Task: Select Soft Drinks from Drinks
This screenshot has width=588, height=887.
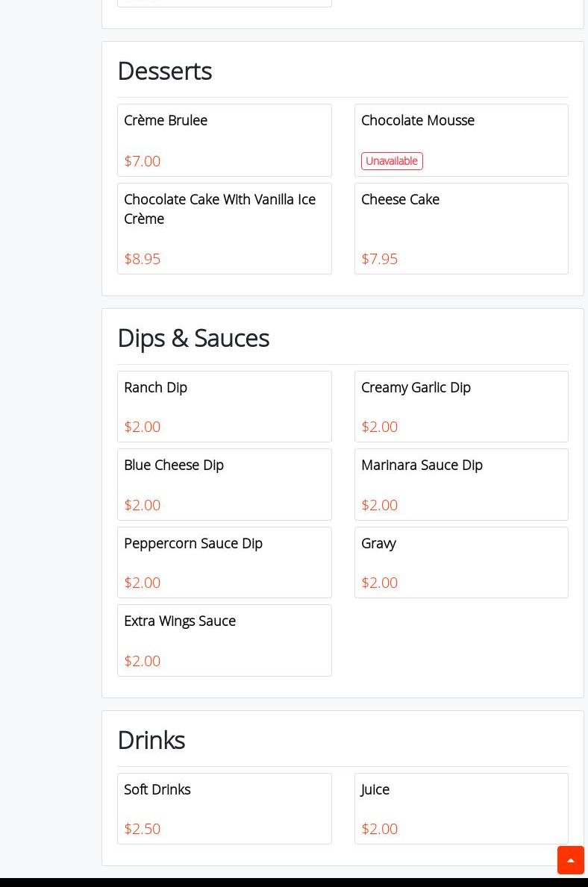Action: [x=224, y=809]
